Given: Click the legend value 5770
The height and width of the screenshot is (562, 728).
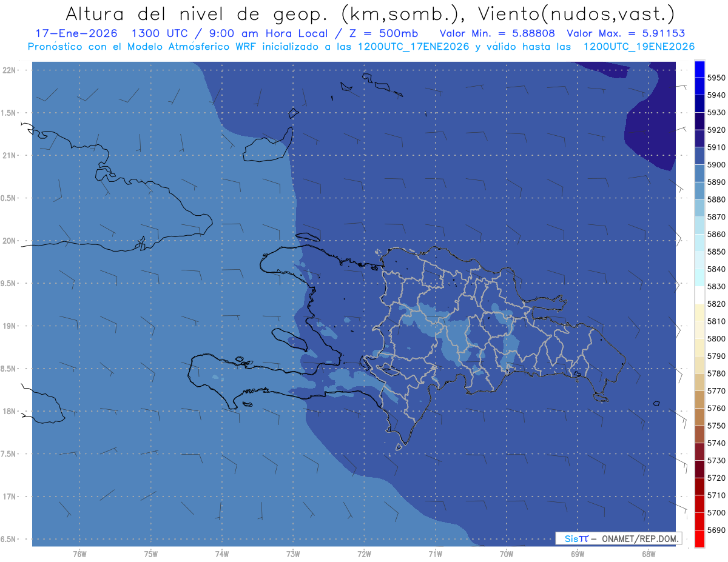Looking at the screenshot, I should click(x=716, y=391).
